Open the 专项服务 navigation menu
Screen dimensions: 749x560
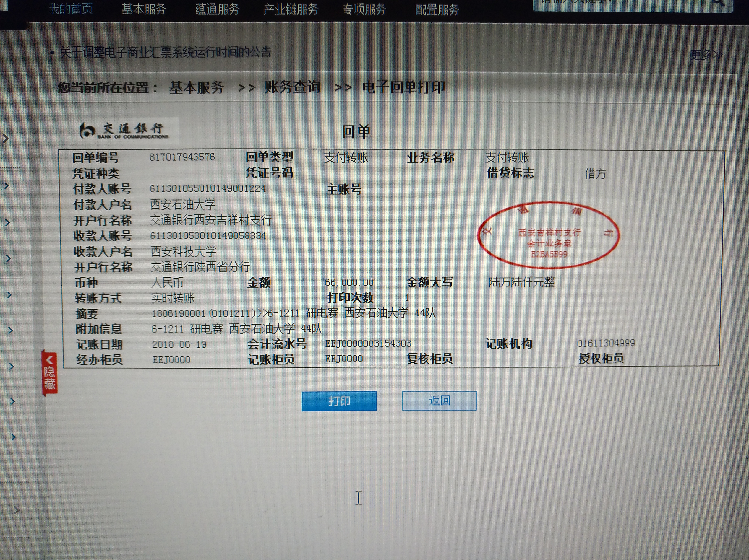coord(364,9)
